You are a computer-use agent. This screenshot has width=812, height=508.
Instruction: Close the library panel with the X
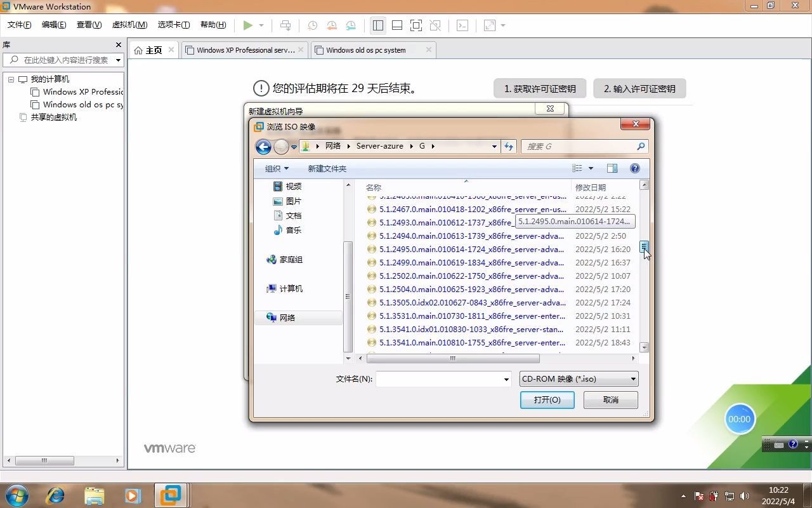click(x=118, y=44)
